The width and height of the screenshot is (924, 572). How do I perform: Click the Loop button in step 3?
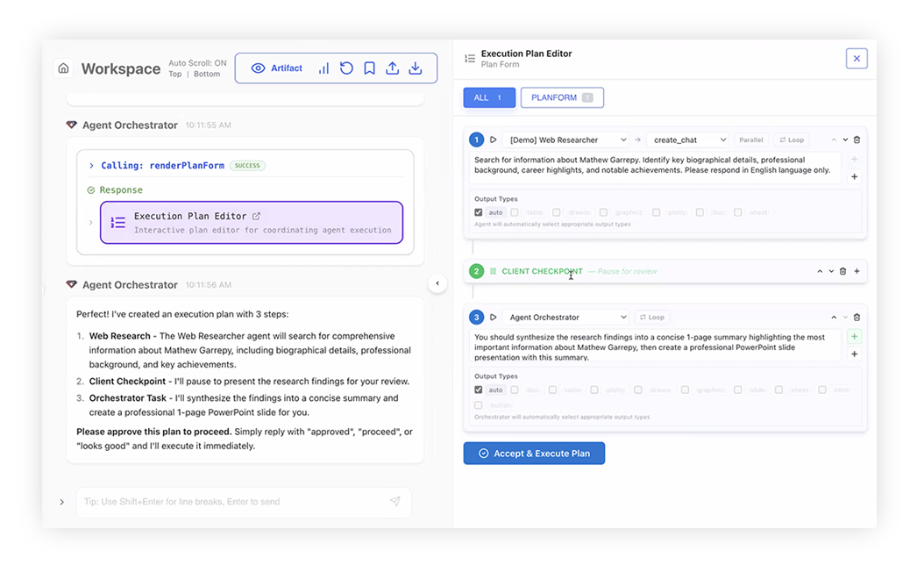point(651,318)
